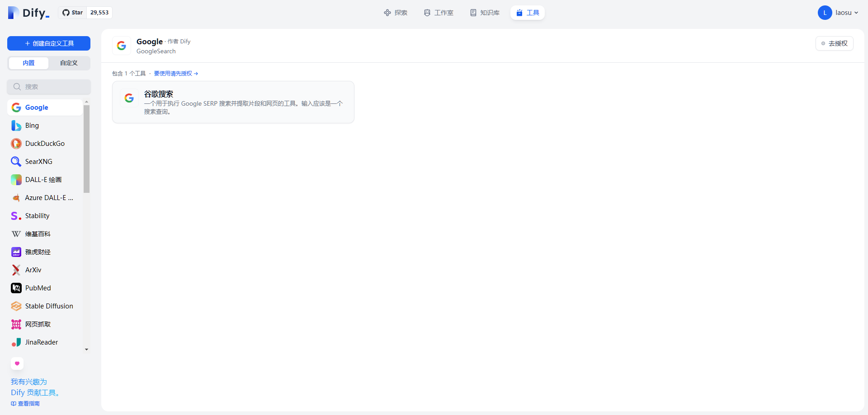Click the search magnifier icon

tap(17, 87)
